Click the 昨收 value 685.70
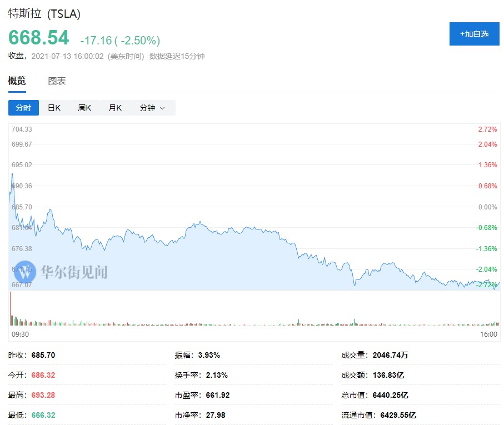504x425 pixels. 44,355
